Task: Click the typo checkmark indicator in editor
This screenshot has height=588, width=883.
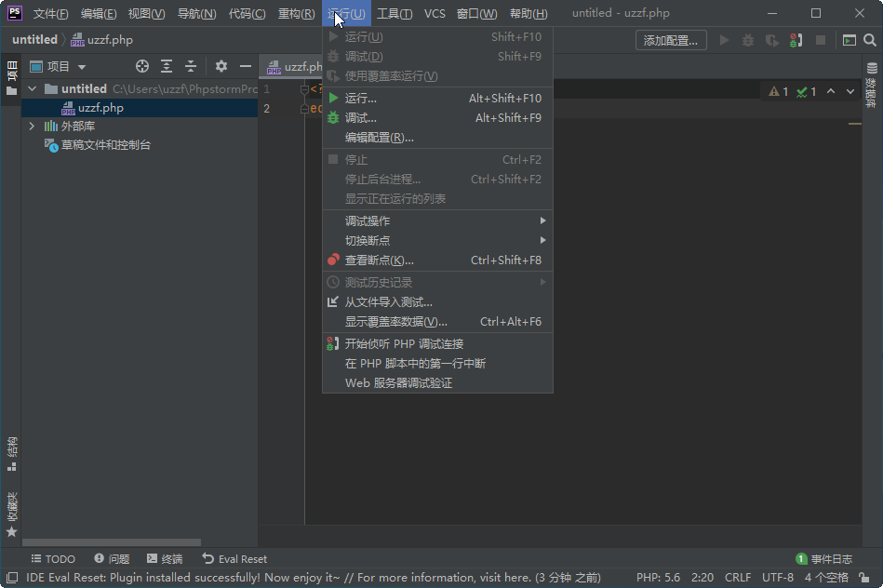Action: pos(807,92)
